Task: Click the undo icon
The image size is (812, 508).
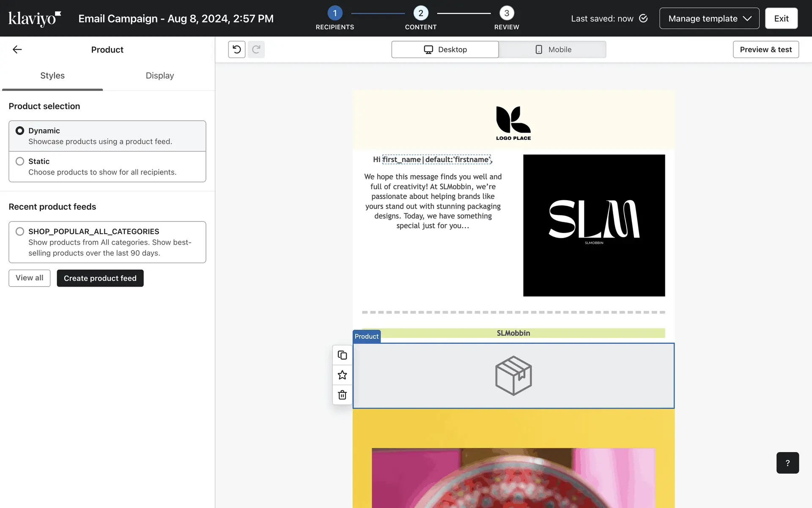Action: coord(237,50)
